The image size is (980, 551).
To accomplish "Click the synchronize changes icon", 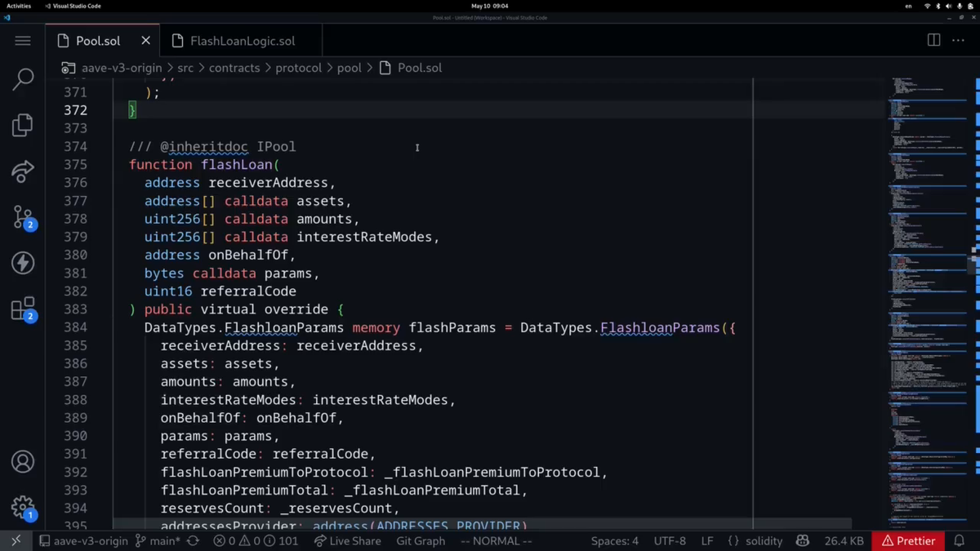I will 193,540.
